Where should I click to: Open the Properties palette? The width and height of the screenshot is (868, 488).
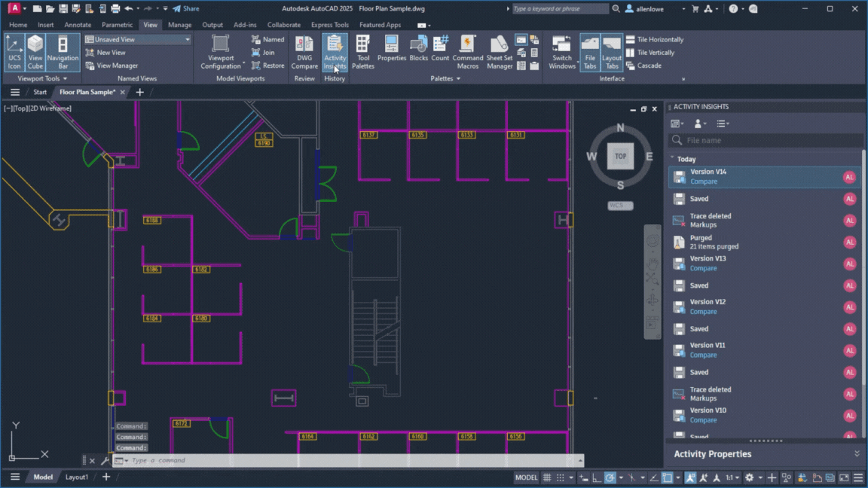click(391, 49)
